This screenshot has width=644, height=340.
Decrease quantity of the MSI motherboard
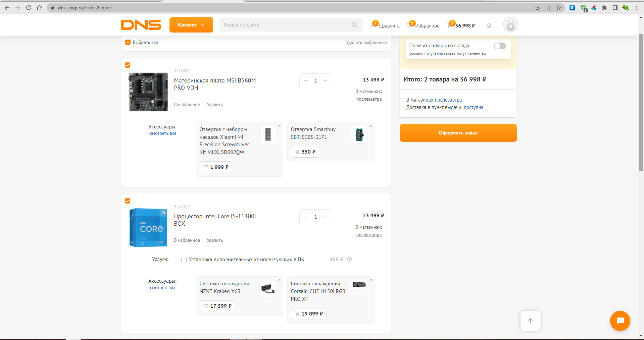(x=306, y=81)
